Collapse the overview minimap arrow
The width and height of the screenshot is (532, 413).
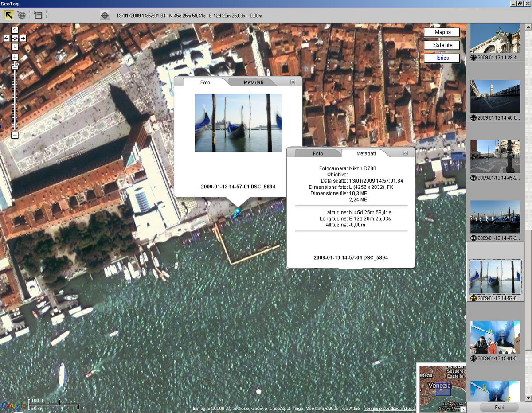[x=463, y=410]
